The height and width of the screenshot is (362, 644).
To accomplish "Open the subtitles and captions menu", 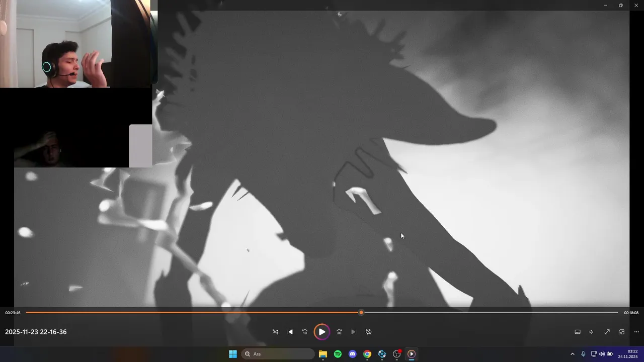I will [578, 332].
